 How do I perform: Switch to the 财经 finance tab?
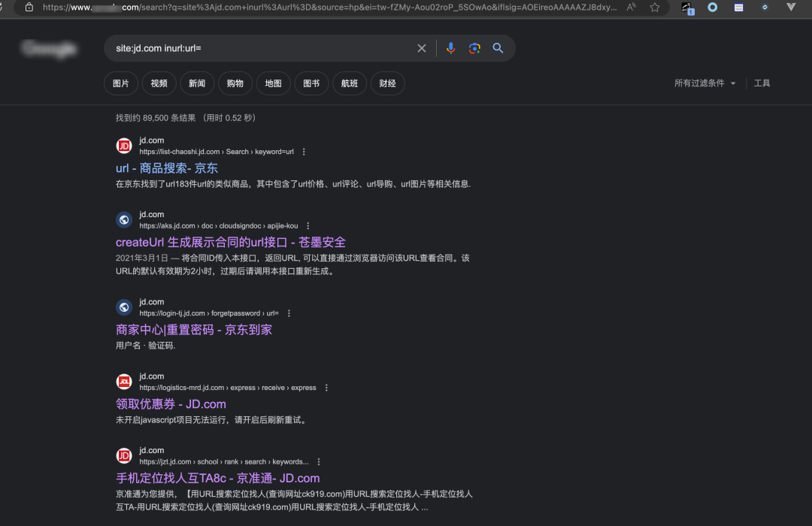pyautogui.click(x=387, y=83)
